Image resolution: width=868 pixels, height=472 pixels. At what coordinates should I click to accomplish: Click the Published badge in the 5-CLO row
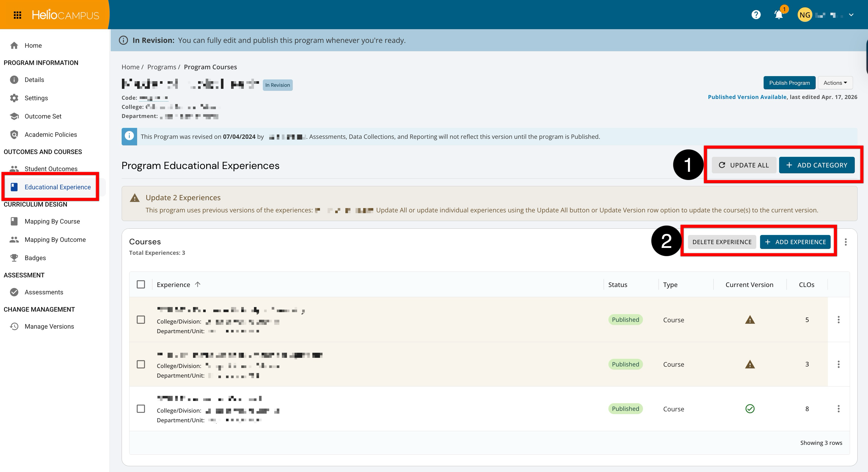pyautogui.click(x=625, y=319)
